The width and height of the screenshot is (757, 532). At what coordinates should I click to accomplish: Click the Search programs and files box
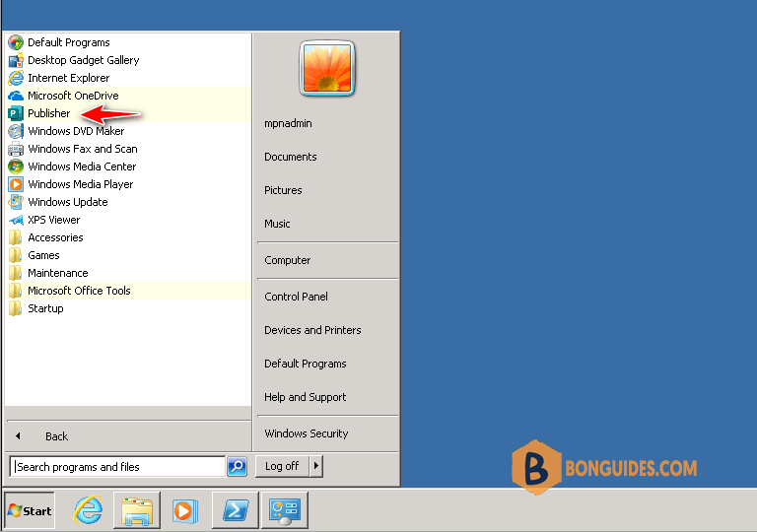tap(117, 467)
